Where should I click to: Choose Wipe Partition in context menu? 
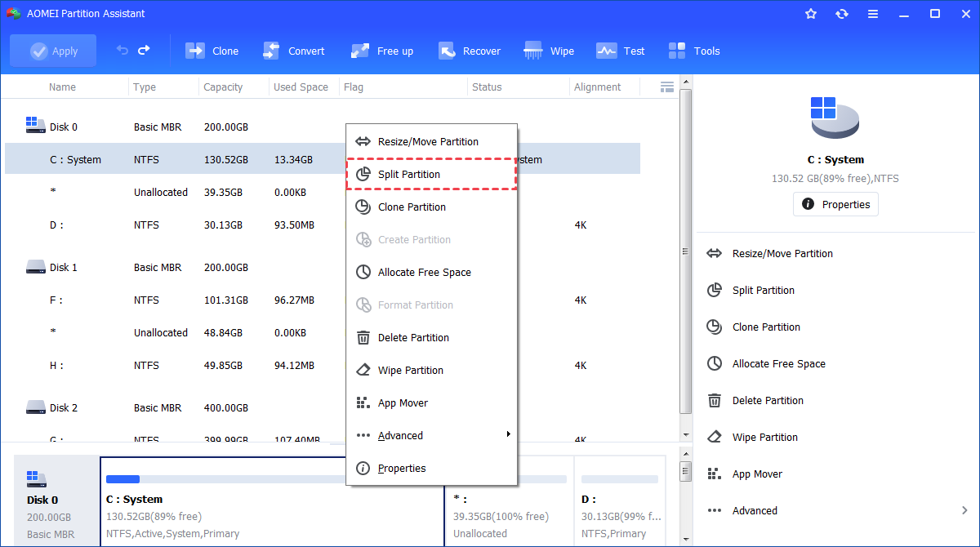click(432, 370)
